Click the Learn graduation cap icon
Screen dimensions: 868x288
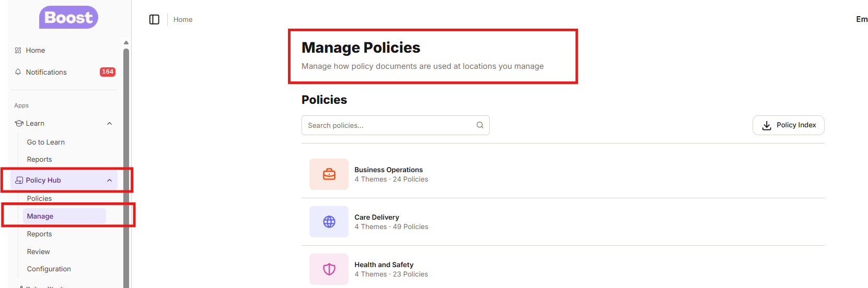[x=19, y=124]
